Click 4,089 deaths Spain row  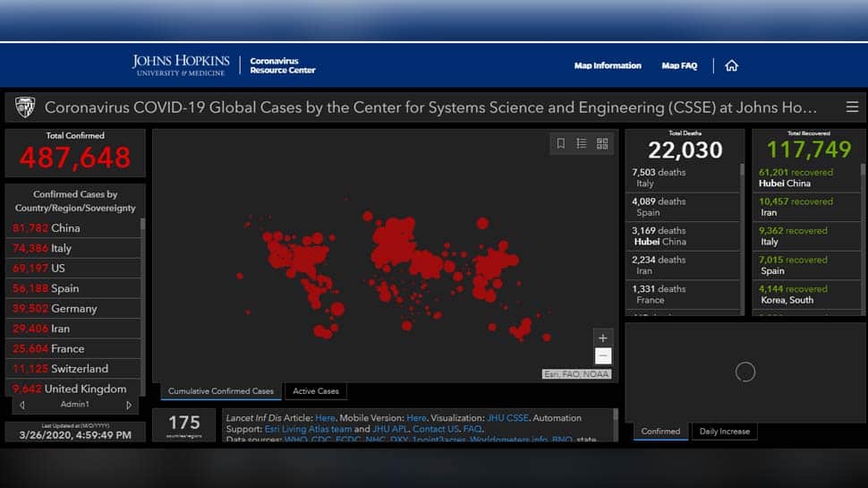pos(683,207)
